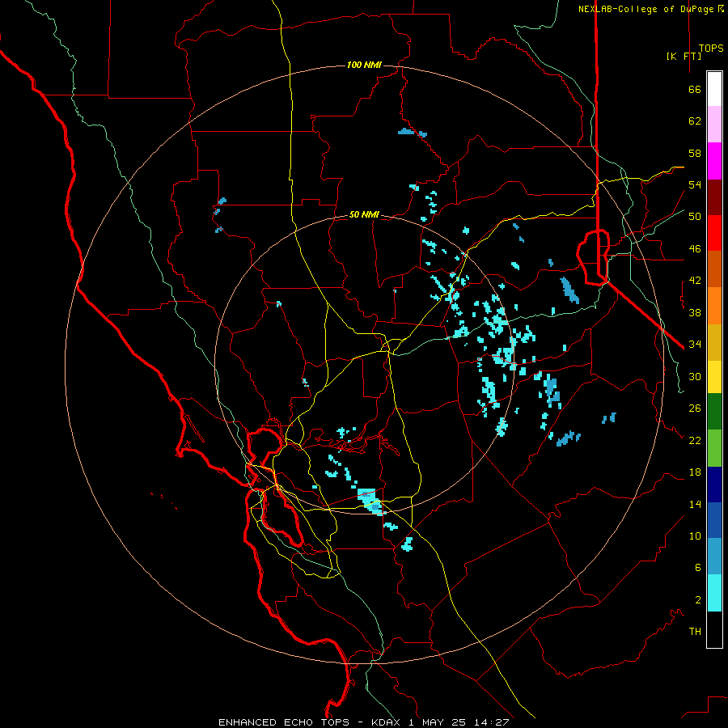
Task: Click the light green legend swatch
Action: pyautogui.click(x=714, y=448)
